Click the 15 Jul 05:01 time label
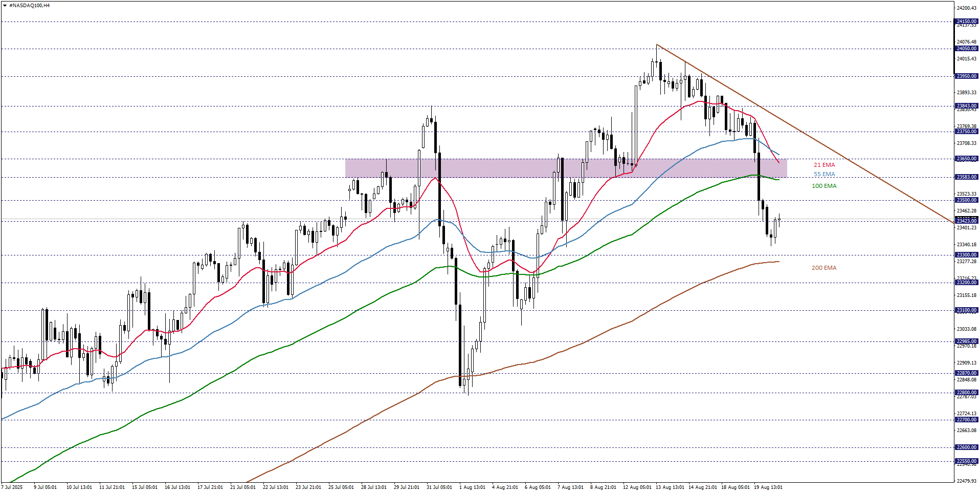Screen dimensions: 980x493 pos(144,487)
